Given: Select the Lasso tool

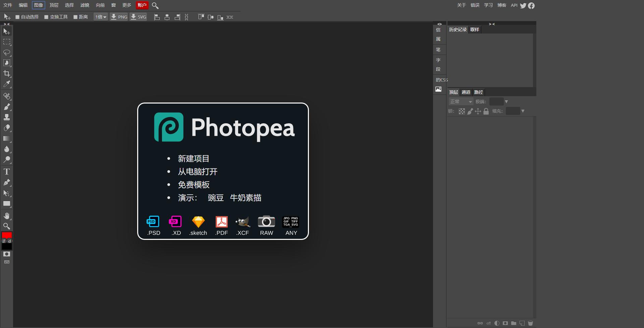Looking at the screenshot, I should tap(7, 53).
